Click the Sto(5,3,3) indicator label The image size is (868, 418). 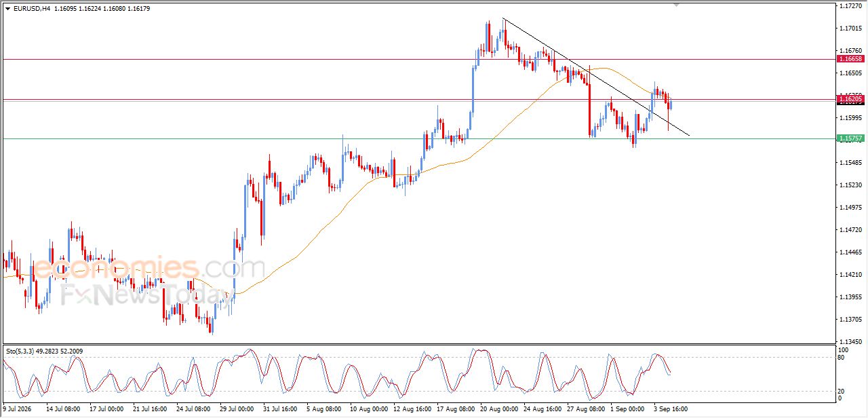point(21,351)
